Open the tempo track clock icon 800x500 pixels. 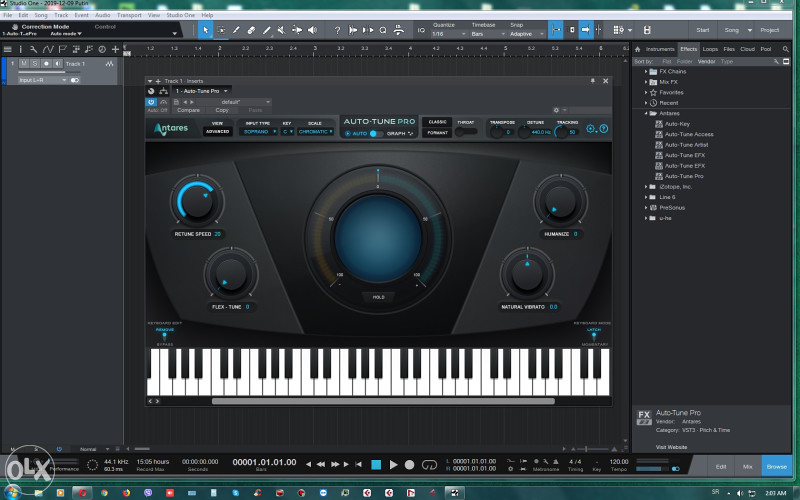(x=102, y=49)
